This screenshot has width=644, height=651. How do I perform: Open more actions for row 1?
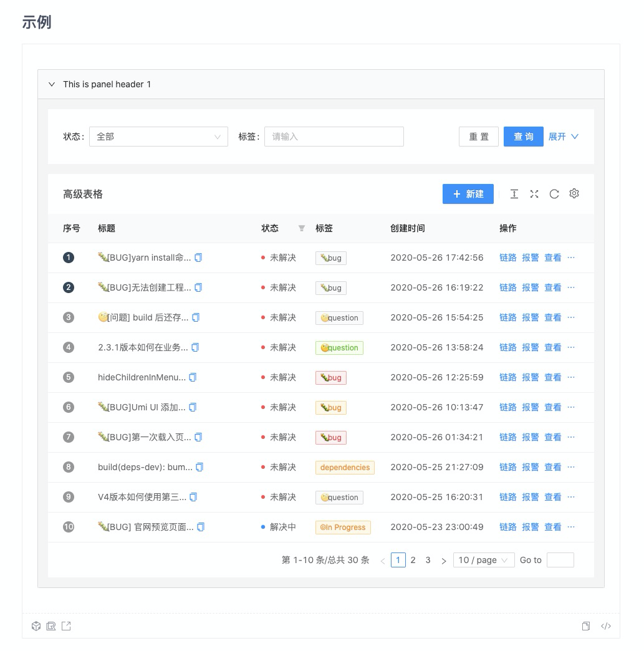(x=571, y=258)
